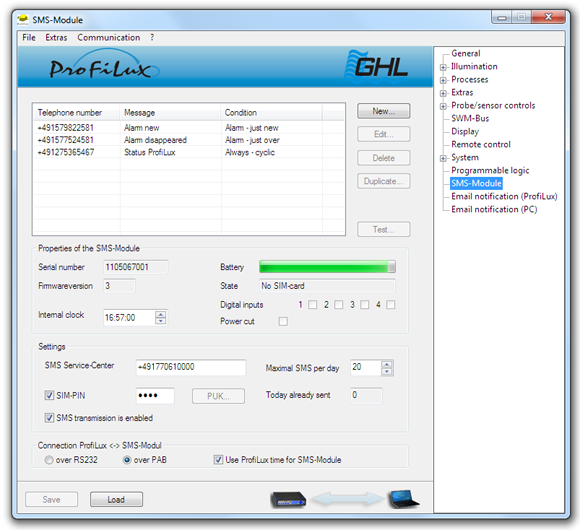
Task: Click the green Battery level bar
Action: click(327, 267)
